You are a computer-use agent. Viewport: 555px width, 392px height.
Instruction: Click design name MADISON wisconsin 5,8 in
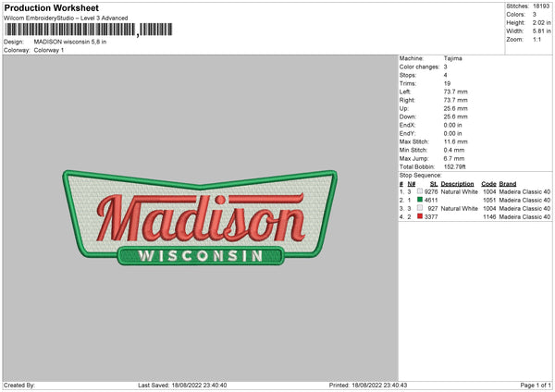coord(70,42)
